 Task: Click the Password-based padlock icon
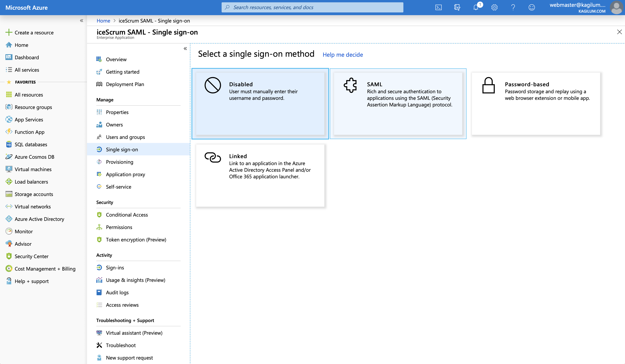[x=488, y=85]
